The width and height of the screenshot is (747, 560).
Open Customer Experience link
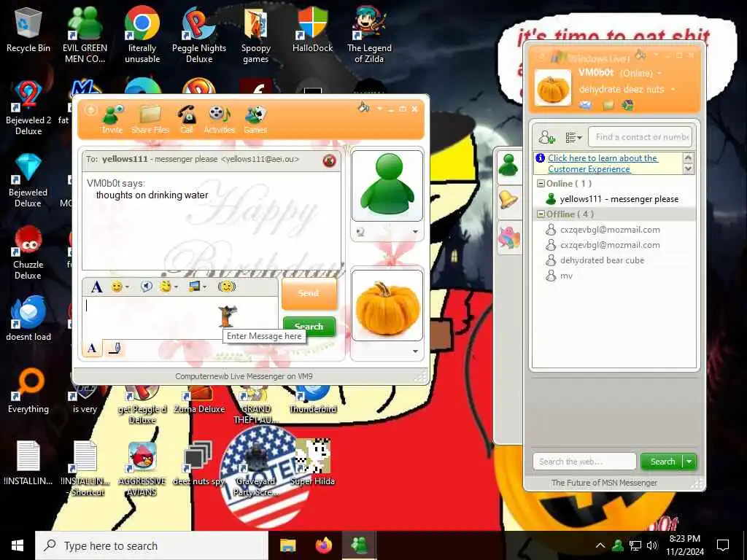pos(603,163)
